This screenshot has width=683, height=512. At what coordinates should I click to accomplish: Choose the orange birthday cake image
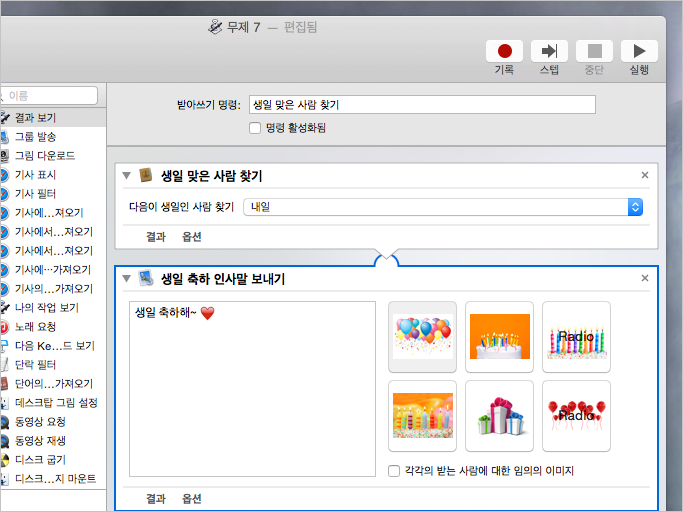click(x=500, y=337)
